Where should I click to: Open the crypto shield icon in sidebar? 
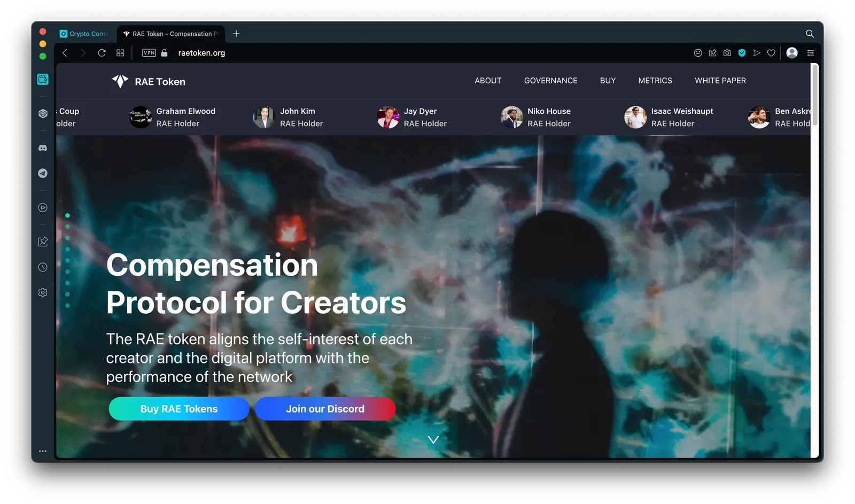tap(43, 113)
